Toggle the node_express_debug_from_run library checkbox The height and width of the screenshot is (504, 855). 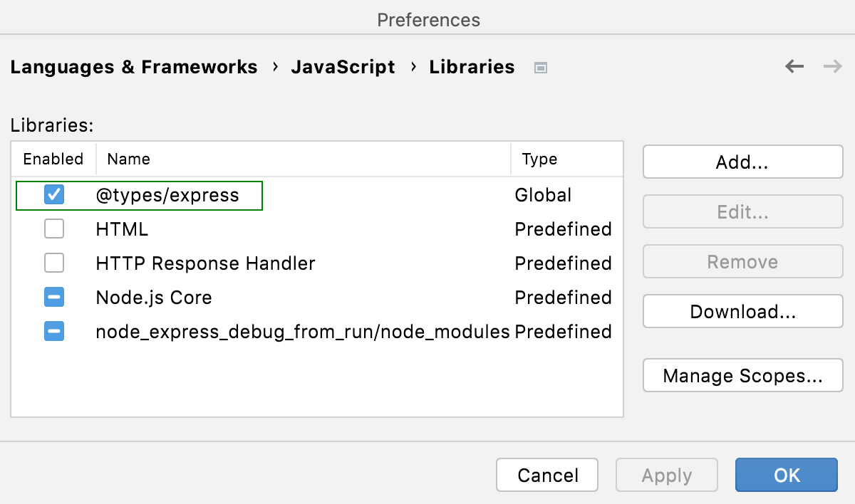pyautogui.click(x=53, y=331)
